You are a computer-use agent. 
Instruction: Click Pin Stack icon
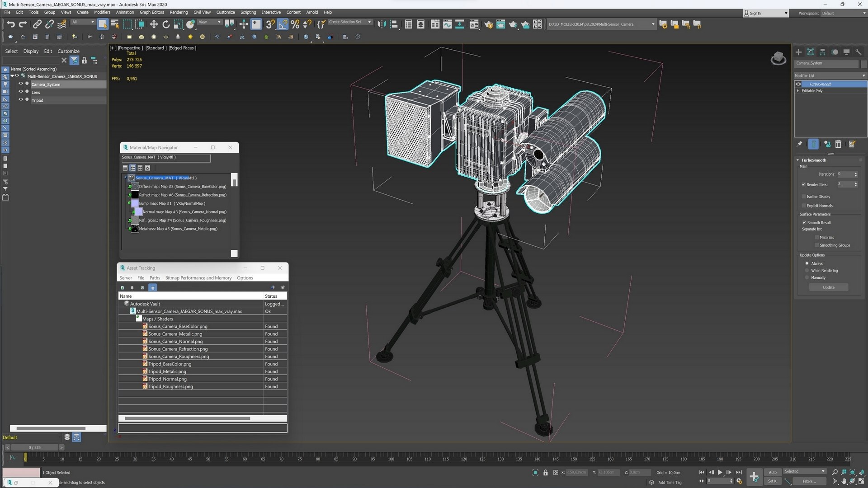pyautogui.click(x=799, y=144)
